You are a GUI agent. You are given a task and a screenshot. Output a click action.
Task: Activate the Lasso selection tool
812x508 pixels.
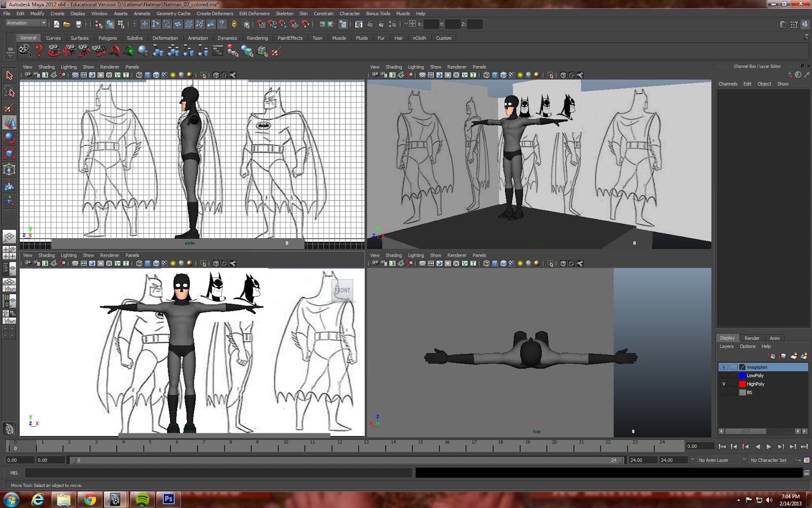click(x=9, y=91)
